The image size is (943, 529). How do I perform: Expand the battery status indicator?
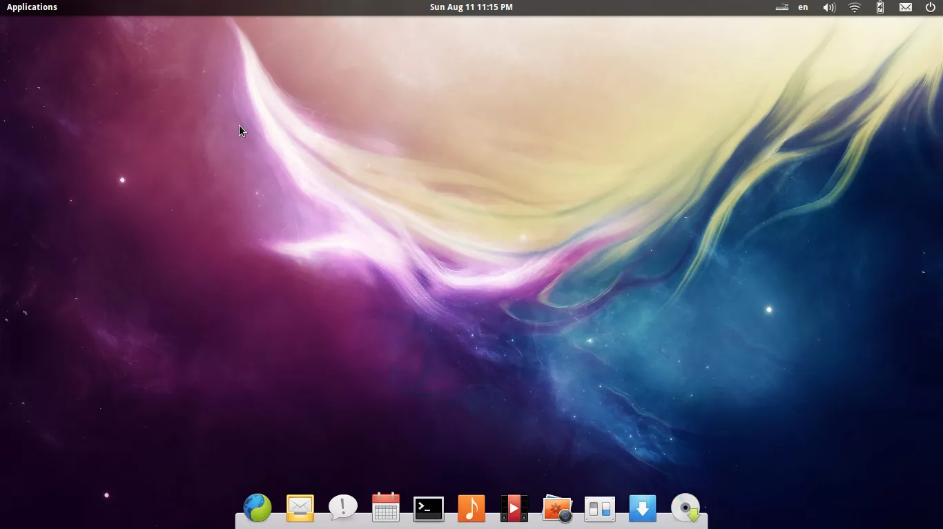[880, 7]
